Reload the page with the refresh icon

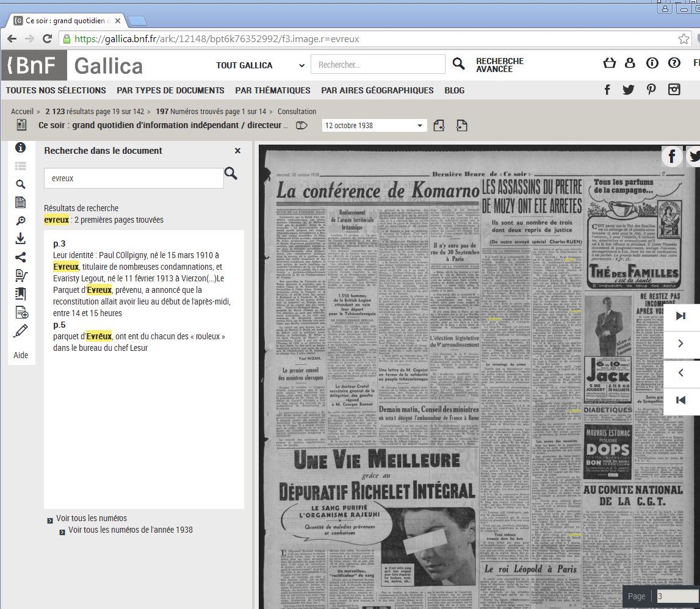47,39
